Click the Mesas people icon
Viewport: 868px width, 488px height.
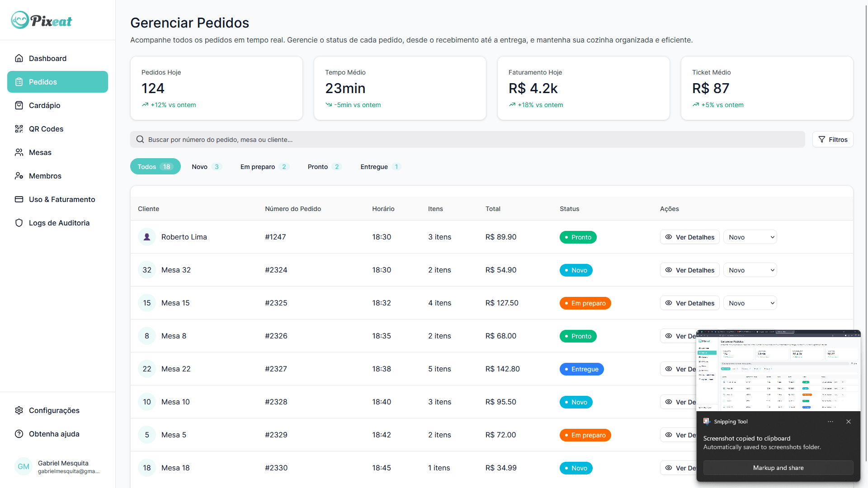(x=19, y=152)
